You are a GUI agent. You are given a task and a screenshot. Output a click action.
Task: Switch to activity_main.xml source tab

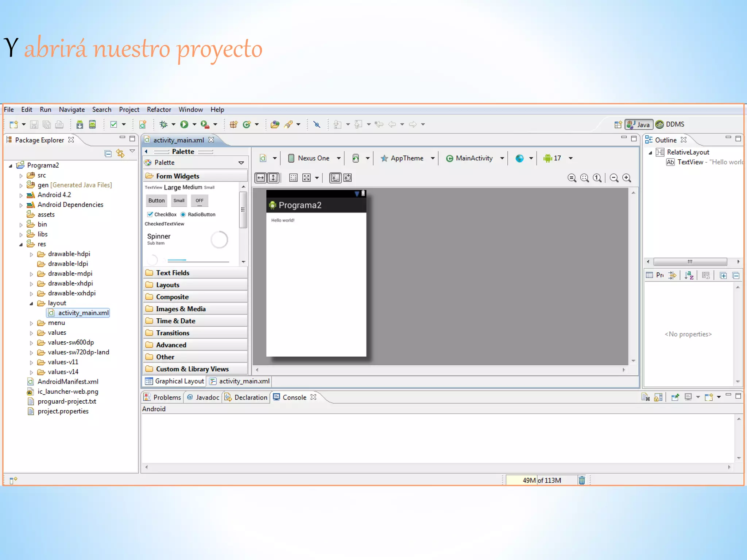[x=240, y=381]
